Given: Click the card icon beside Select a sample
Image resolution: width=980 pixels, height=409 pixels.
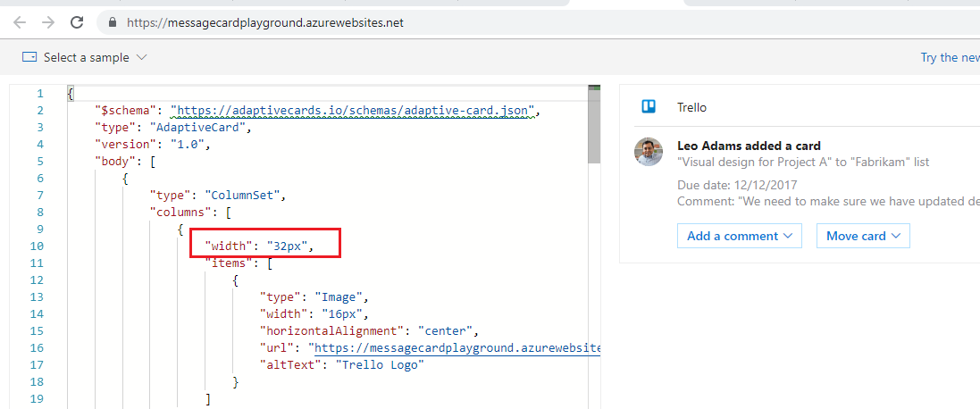Looking at the screenshot, I should pos(29,57).
